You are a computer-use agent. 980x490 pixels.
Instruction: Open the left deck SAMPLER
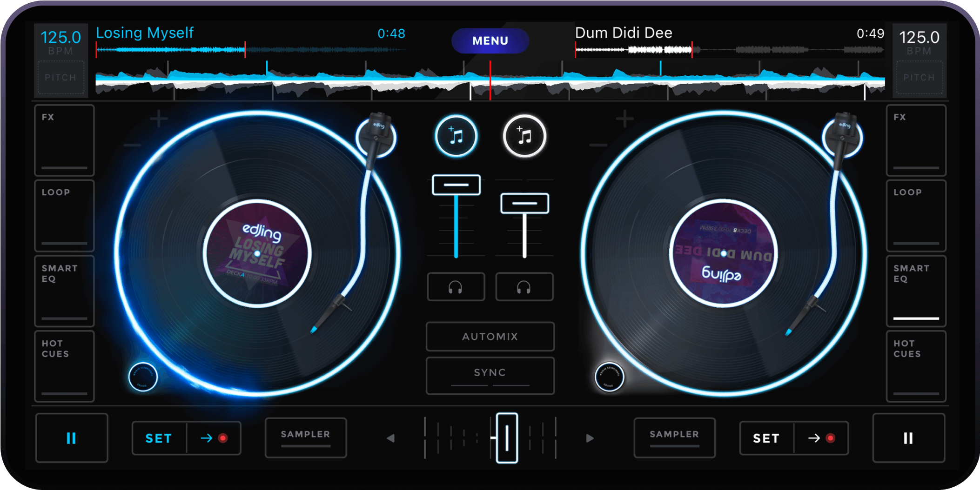pyautogui.click(x=306, y=437)
